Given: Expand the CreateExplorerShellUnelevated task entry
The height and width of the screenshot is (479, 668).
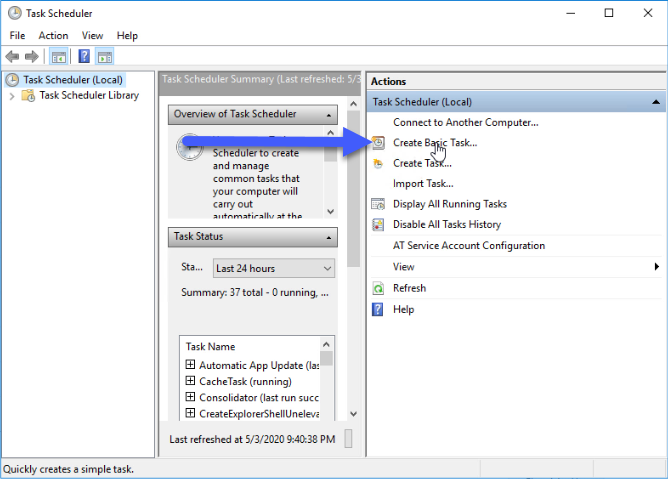Looking at the screenshot, I should point(190,413).
